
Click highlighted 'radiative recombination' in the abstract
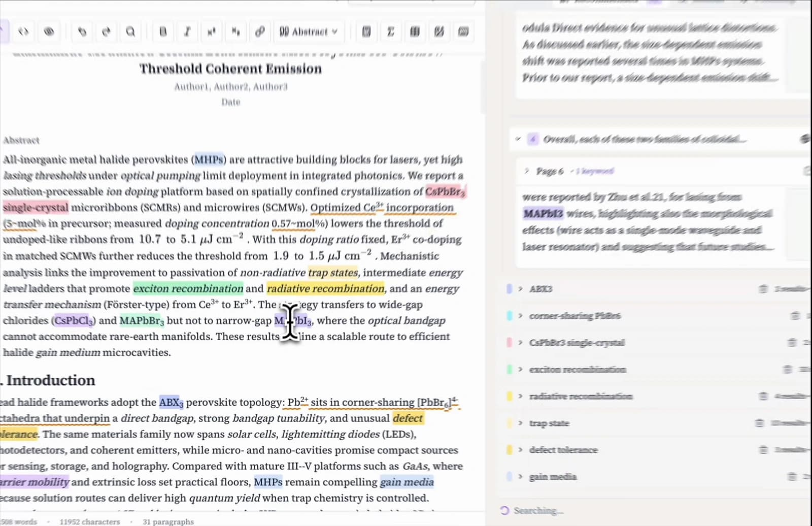tap(325, 288)
